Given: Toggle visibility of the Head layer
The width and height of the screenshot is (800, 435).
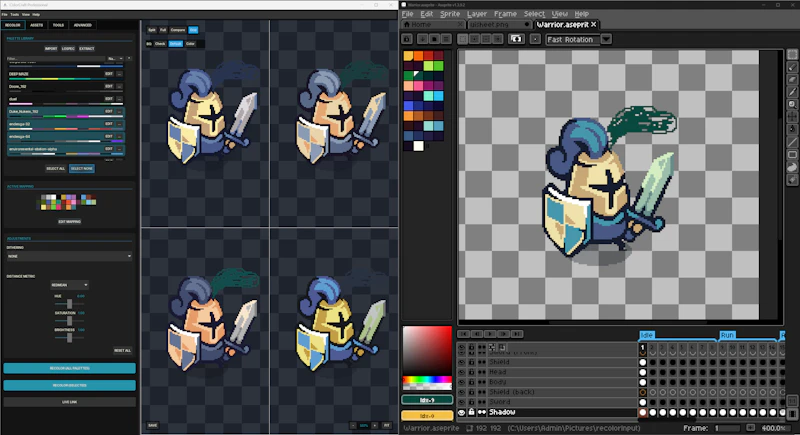Looking at the screenshot, I should pos(462,372).
